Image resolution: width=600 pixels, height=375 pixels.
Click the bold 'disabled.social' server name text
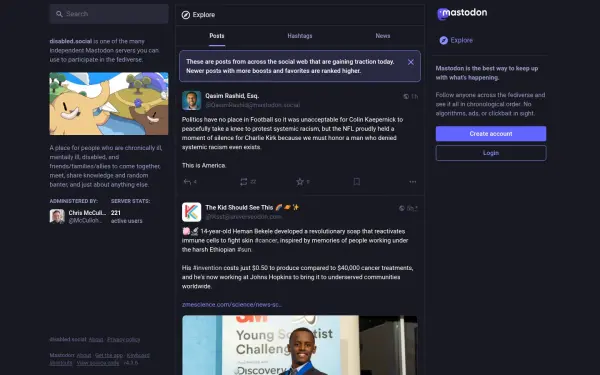coord(71,41)
